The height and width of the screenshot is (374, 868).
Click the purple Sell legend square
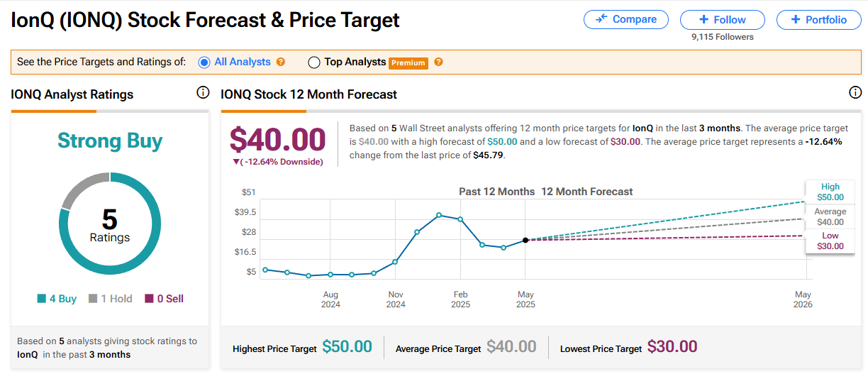(x=149, y=299)
